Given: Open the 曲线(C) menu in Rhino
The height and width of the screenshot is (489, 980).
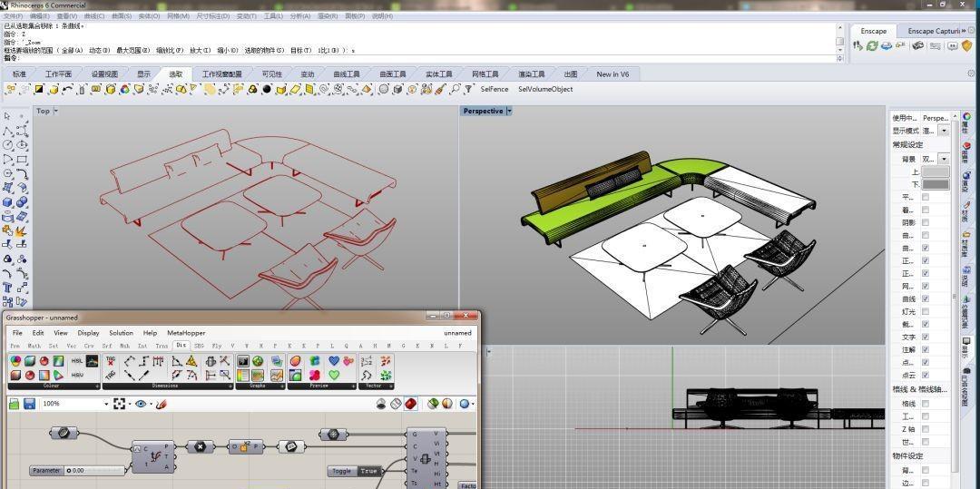Looking at the screenshot, I should coord(93,15).
